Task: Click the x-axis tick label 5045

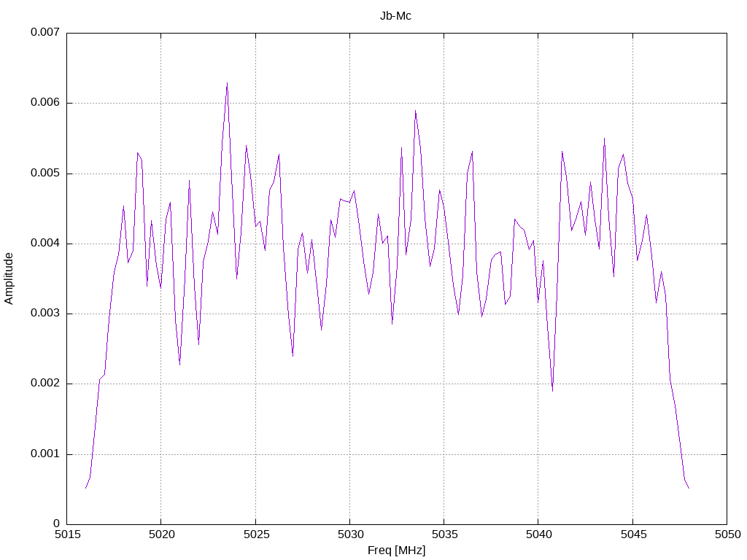Action: coord(633,534)
